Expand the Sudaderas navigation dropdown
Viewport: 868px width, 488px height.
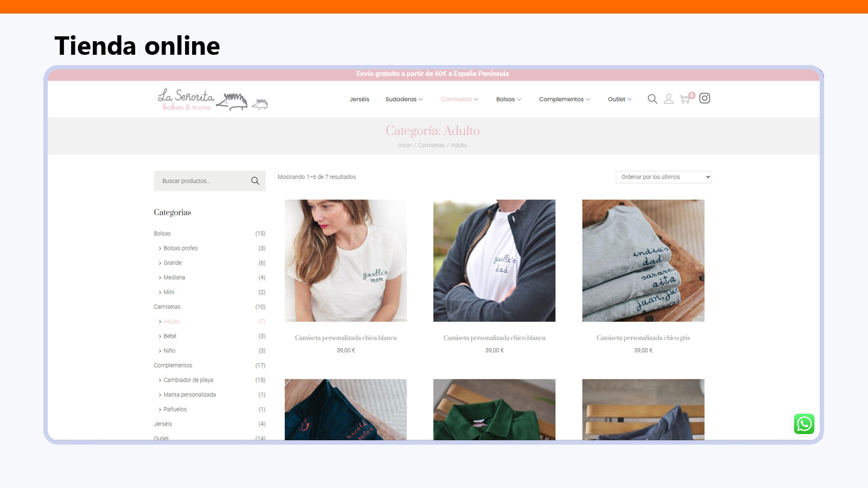[x=404, y=99]
